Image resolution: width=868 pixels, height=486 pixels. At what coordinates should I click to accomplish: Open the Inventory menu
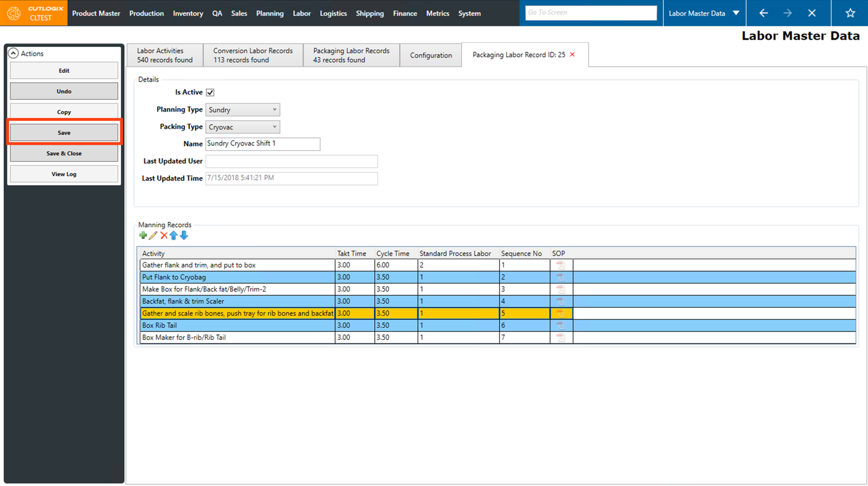point(188,13)
